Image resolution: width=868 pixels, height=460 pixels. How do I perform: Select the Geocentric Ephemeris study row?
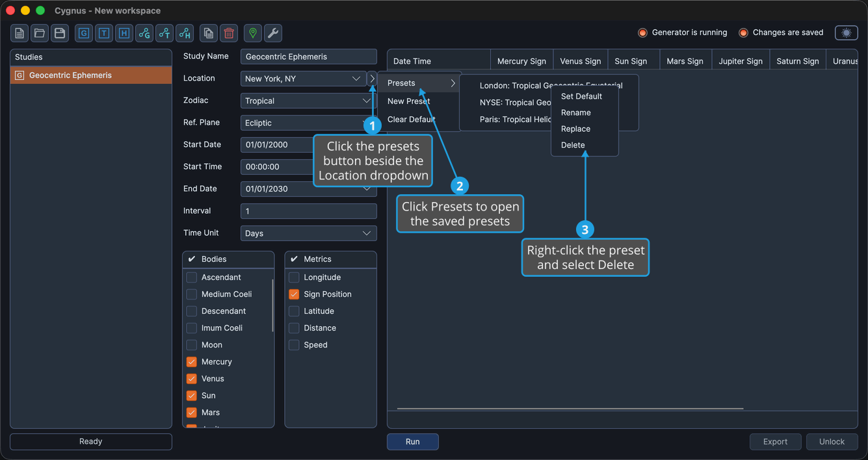[91, 75]
